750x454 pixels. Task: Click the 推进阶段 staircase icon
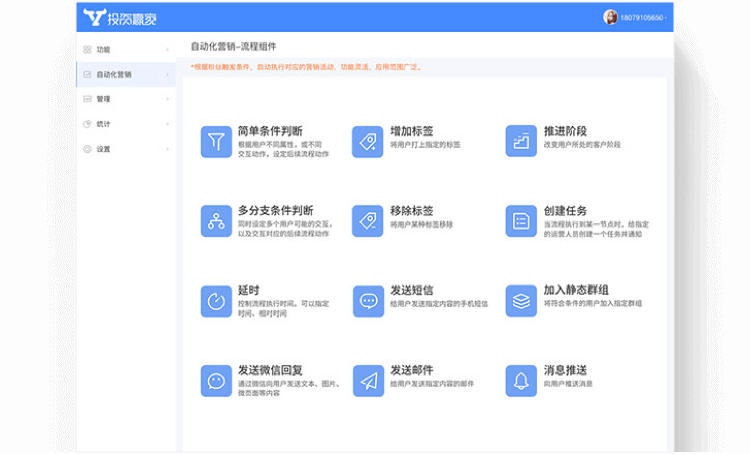tap(521, 141)
